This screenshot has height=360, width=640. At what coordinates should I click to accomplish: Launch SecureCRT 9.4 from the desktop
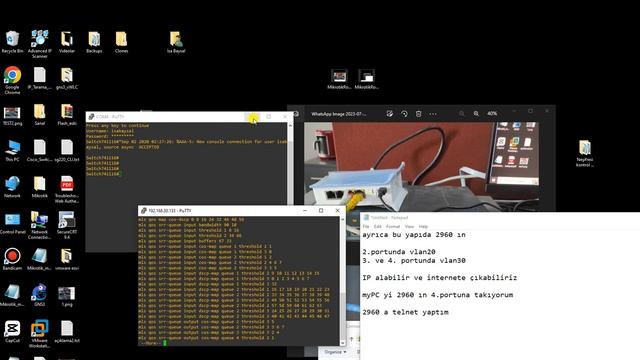[x=67, y=225]
